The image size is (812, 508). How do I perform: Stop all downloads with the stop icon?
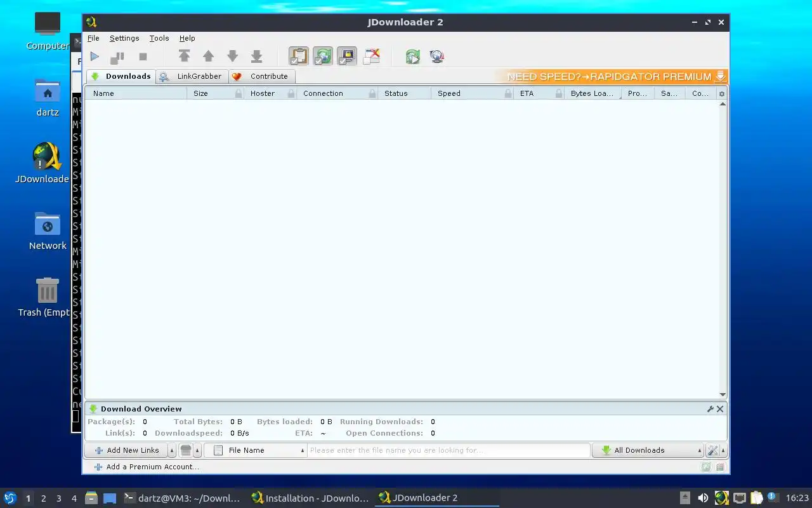tap(143, 57)
